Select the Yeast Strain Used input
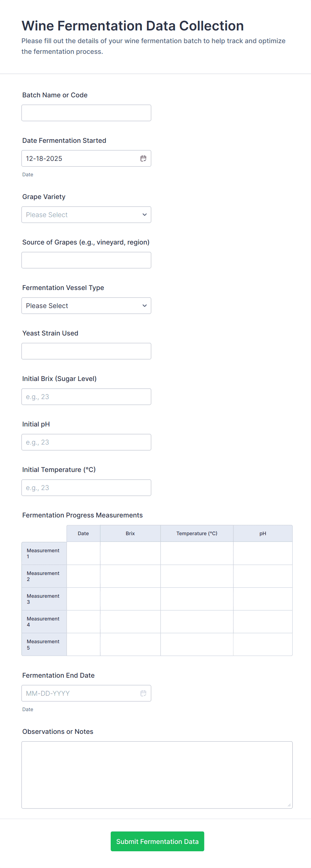Screen dimensions: 311x868 pyautogui.click(x=86, y=351)
